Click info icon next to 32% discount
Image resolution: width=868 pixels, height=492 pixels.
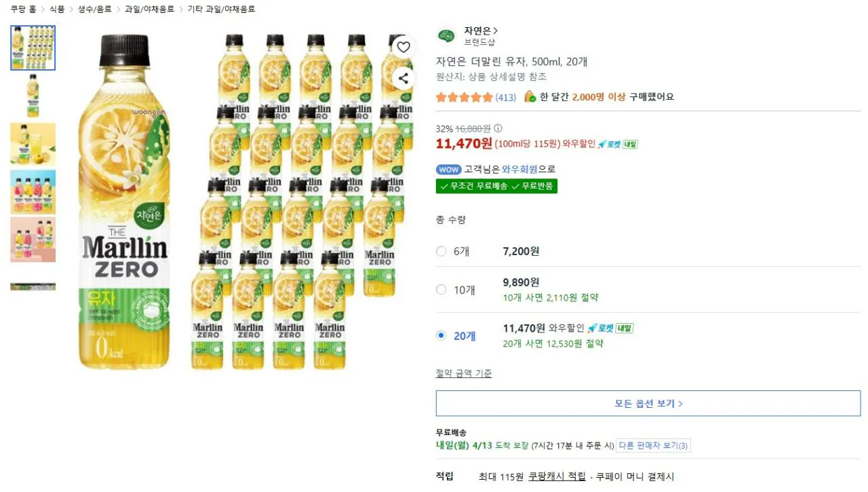498,128
